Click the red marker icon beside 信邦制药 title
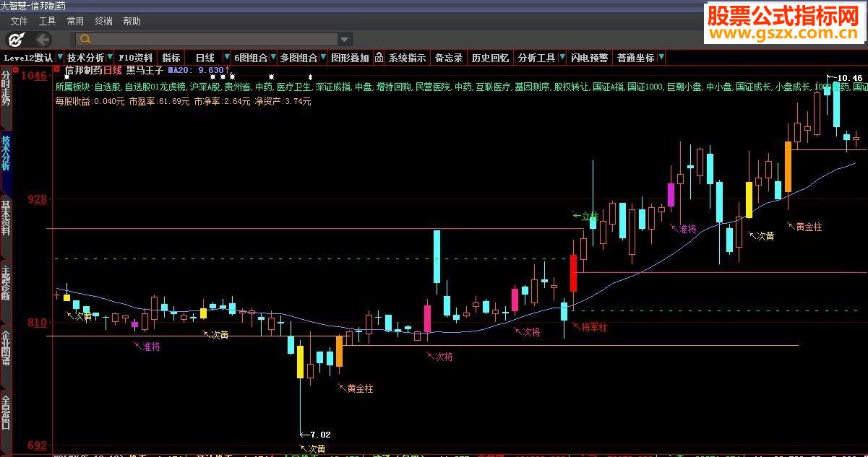 tap(57, 70)
